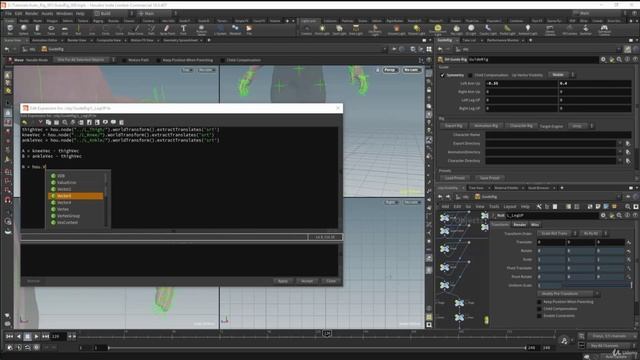Open file chooser for Export Directory

pos(628,144)
